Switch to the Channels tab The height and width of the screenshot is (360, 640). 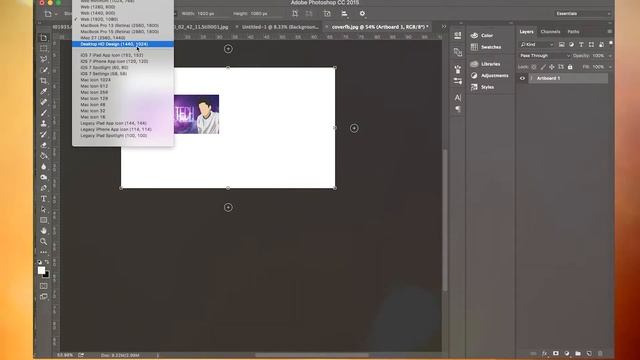(x=550, y=31)
